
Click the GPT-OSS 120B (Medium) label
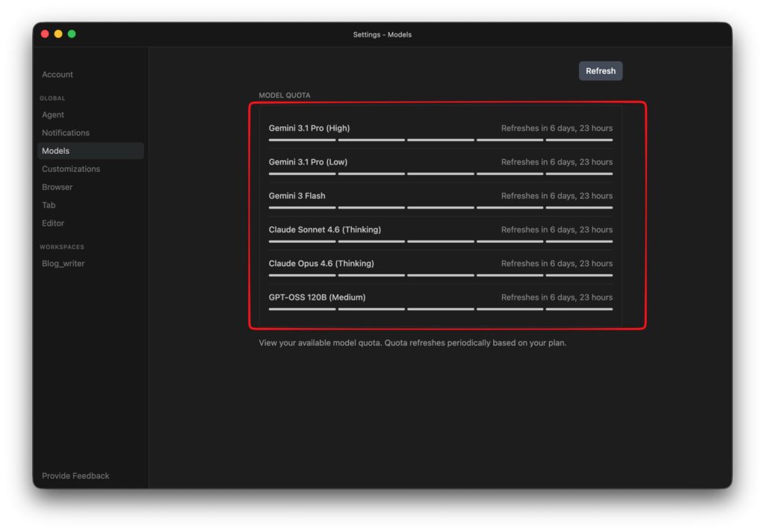click(317, 297)
